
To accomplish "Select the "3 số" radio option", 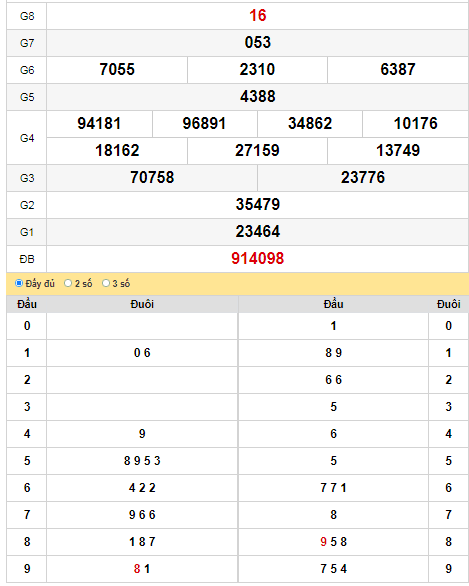I will (106, 283).
